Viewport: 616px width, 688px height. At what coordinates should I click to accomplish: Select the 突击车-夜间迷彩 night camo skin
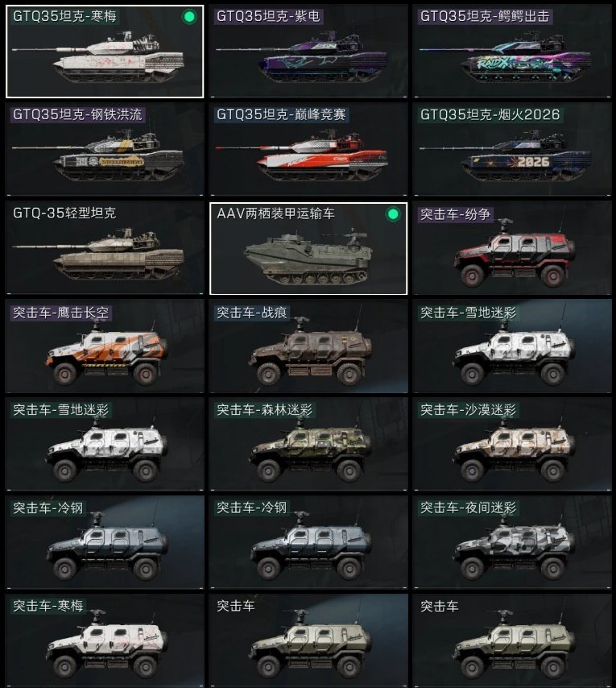512,542
